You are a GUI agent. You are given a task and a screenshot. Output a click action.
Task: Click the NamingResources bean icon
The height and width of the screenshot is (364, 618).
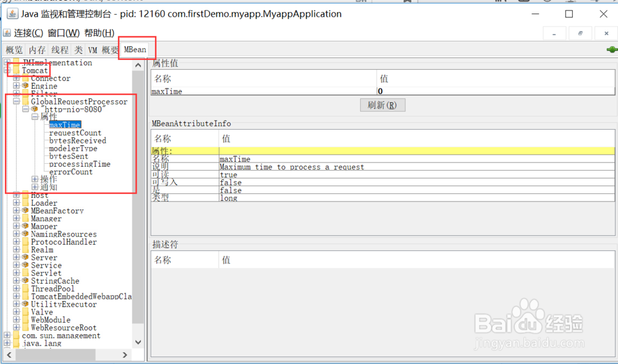(x=25, y=234)
